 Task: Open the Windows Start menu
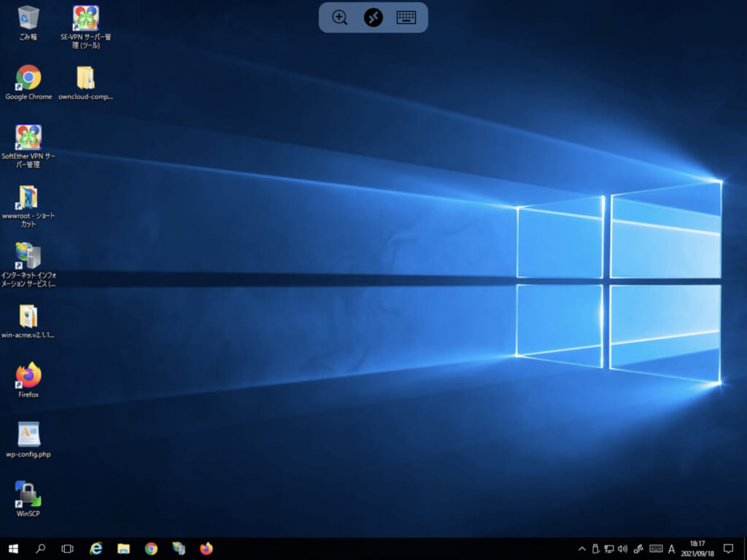click(x=12, y=548)
